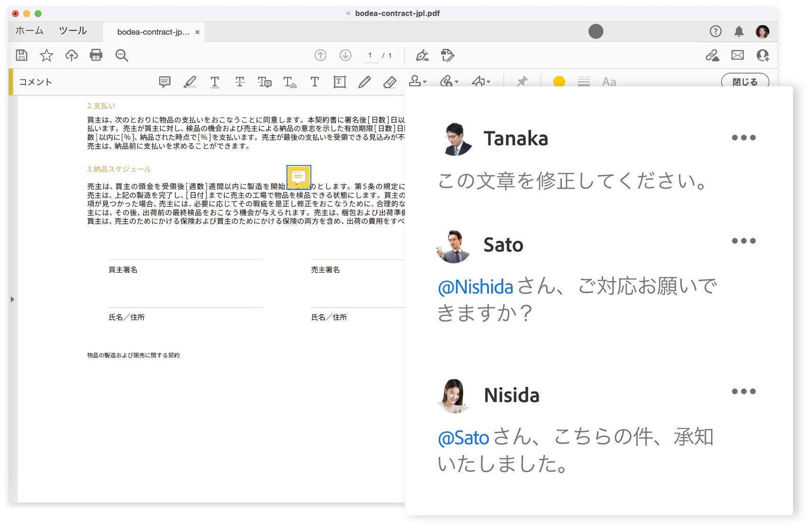Select the bodea-contract-jp document tab
The image size is (812, 530).
(x=153, y=32)
